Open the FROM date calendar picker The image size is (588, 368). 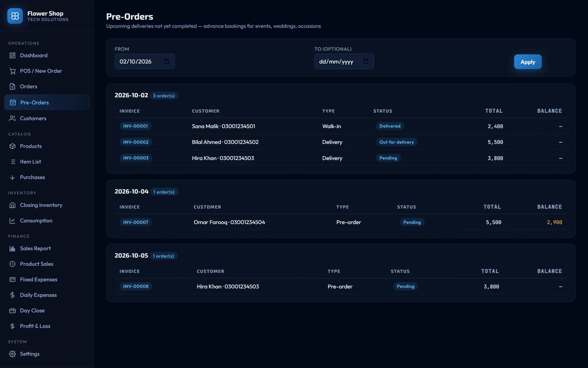point(166,61)
